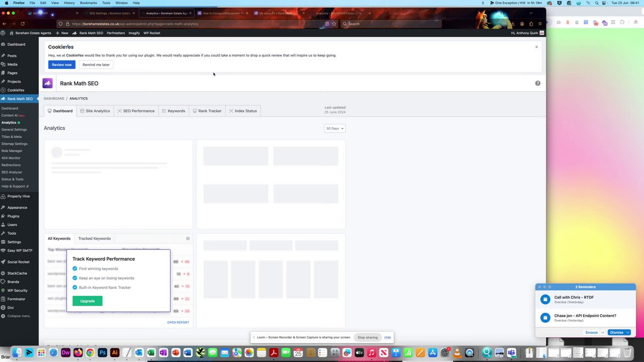The width and height of the screenshot is (644, 362).
Task: Click the Divi icon in sidebar
Action: click(3, 308)
